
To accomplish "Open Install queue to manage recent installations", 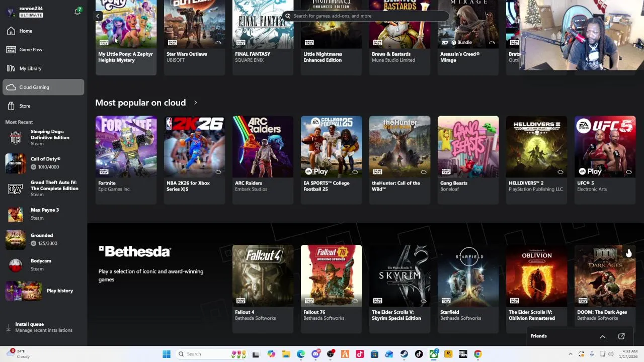I will coord(43,327).
